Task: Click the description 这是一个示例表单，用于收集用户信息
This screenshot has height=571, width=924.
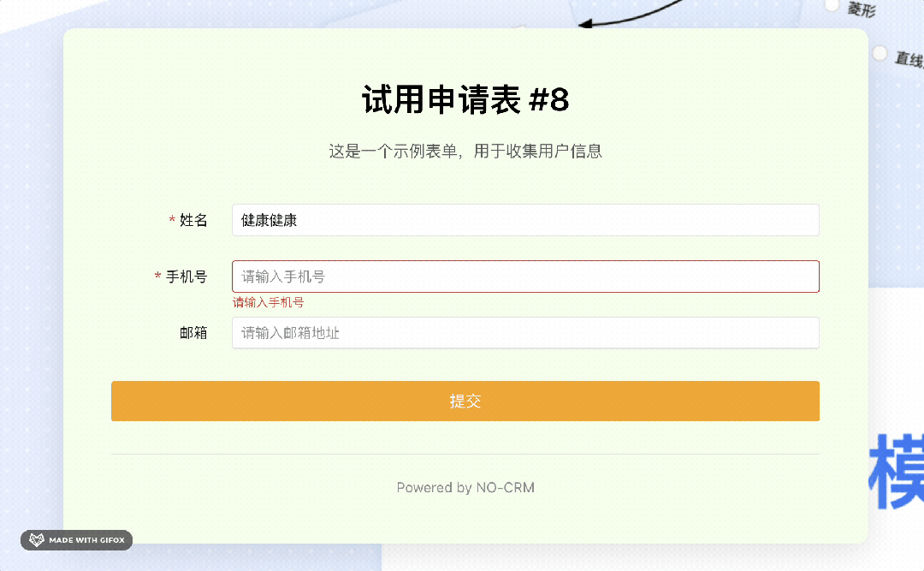Action: click(x=465, y=151)
